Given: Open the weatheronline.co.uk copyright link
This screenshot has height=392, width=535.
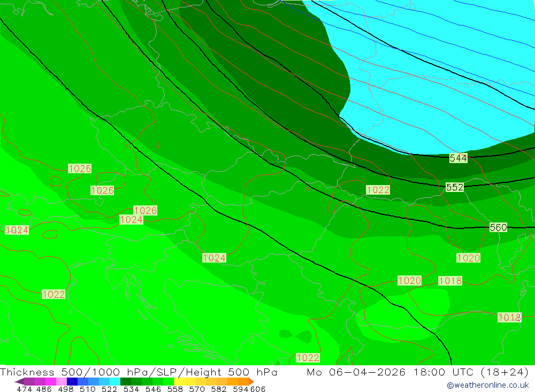Looking at the screenshot, I should (487, 385).
